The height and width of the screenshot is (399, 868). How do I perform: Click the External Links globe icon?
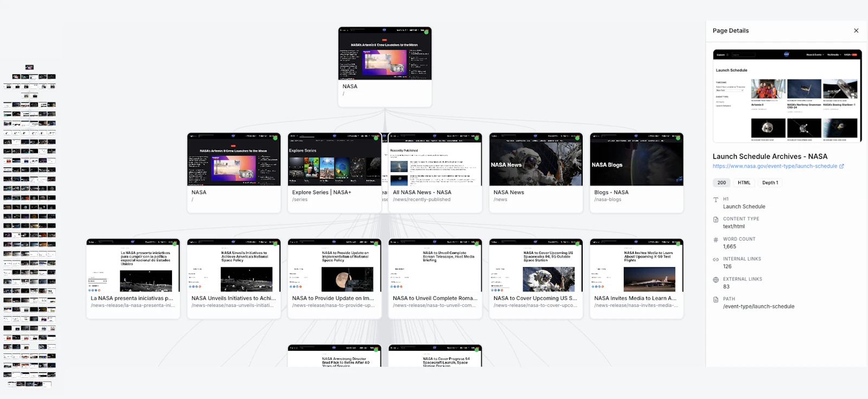tap(716, 280)
